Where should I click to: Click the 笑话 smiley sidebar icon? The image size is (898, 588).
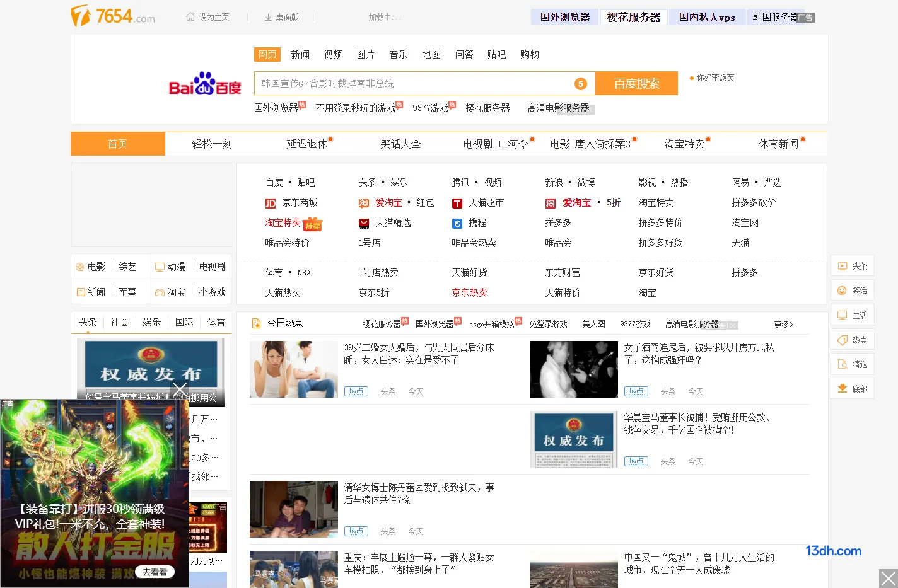[842, 291]
